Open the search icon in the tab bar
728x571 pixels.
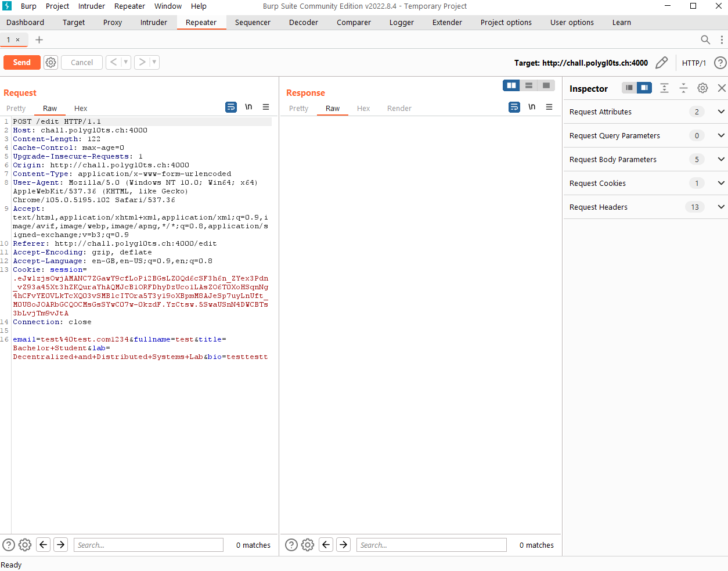pyautogui.click(x=705, y=39)
